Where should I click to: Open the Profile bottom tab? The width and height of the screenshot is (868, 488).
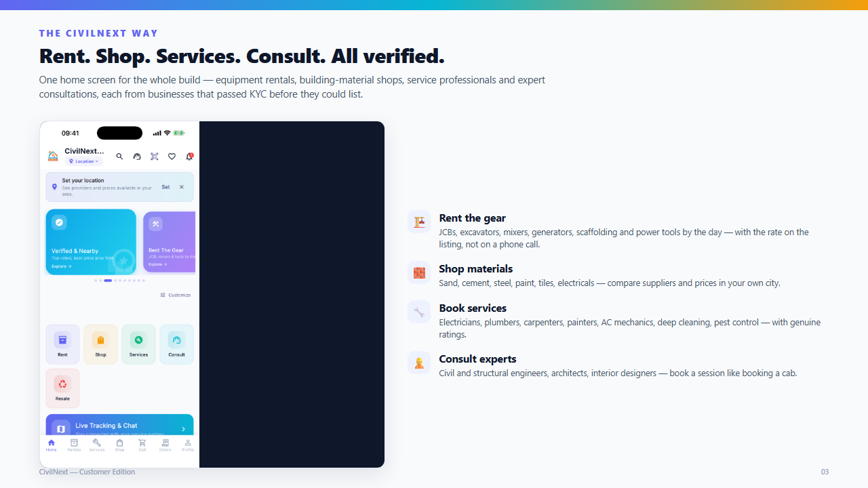coord(188,445)
